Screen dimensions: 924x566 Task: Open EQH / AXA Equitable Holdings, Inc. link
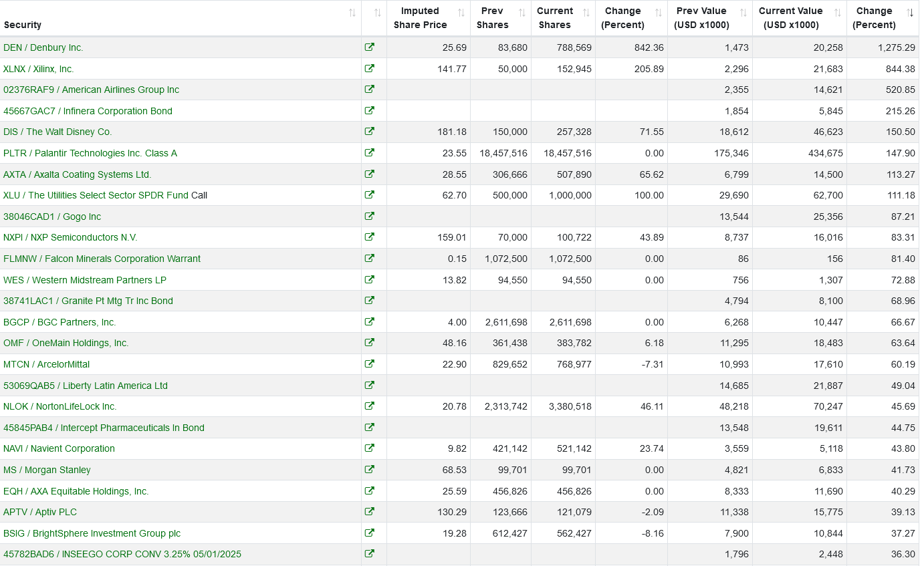[76, 491]
